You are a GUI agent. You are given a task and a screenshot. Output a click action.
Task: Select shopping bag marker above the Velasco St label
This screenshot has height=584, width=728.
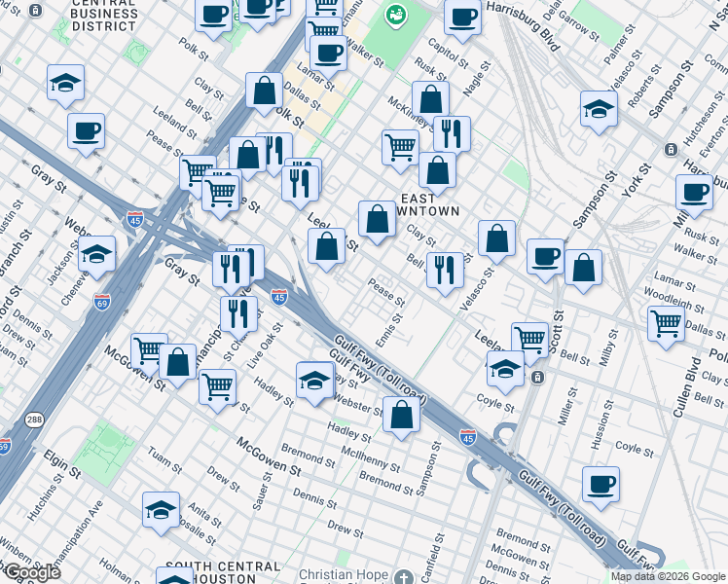[x=496, y=238]
